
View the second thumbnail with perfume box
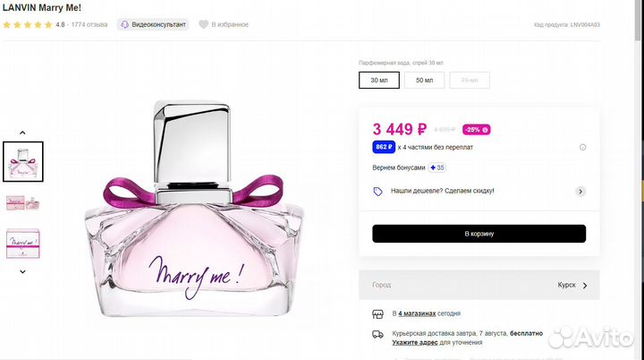[x=23, y=201]
